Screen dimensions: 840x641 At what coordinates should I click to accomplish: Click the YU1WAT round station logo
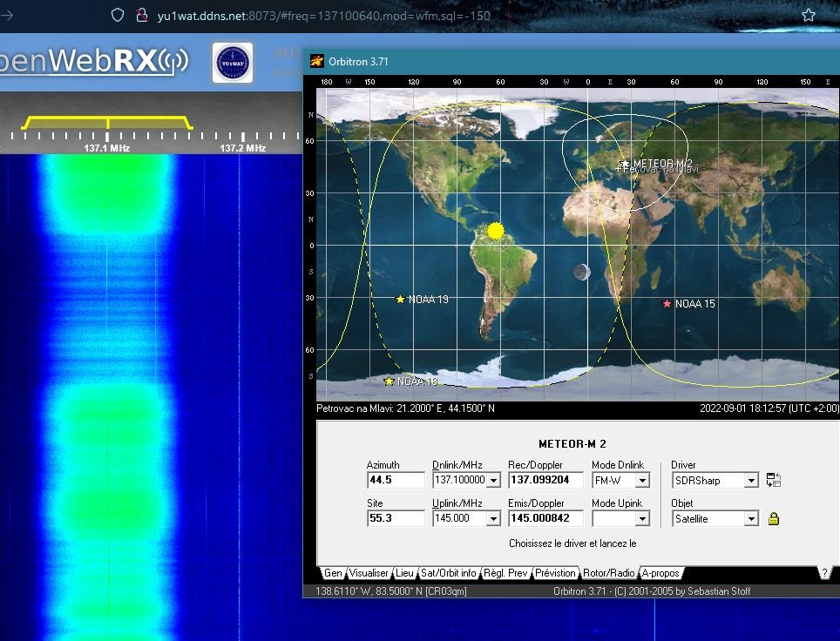click(x=233, y=63)
